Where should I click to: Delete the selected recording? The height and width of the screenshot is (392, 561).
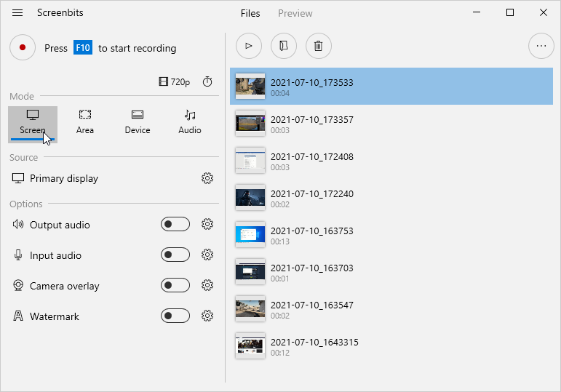319,46
